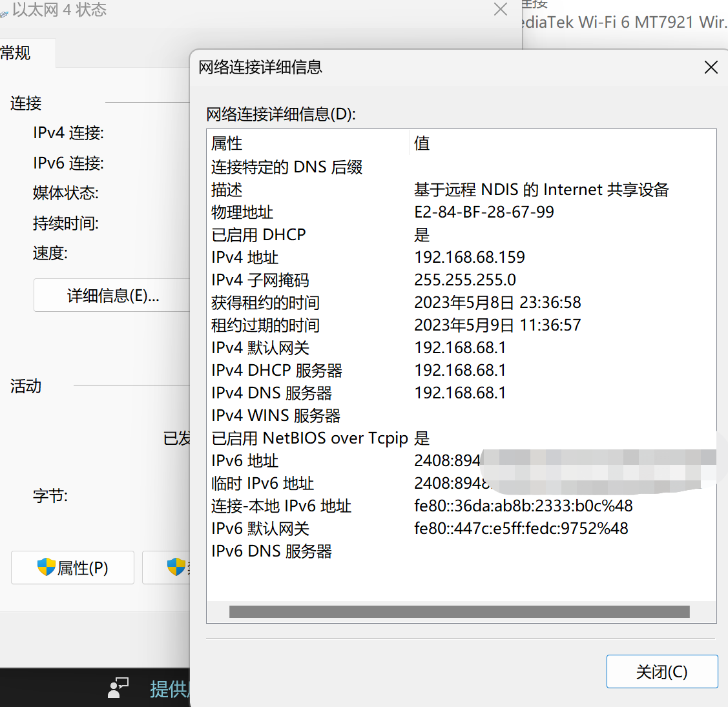Viewport: 728px width, 707px height.
Task: Switch to the 常规 tab
Action: pyautogui.click(x=16, y=52)
